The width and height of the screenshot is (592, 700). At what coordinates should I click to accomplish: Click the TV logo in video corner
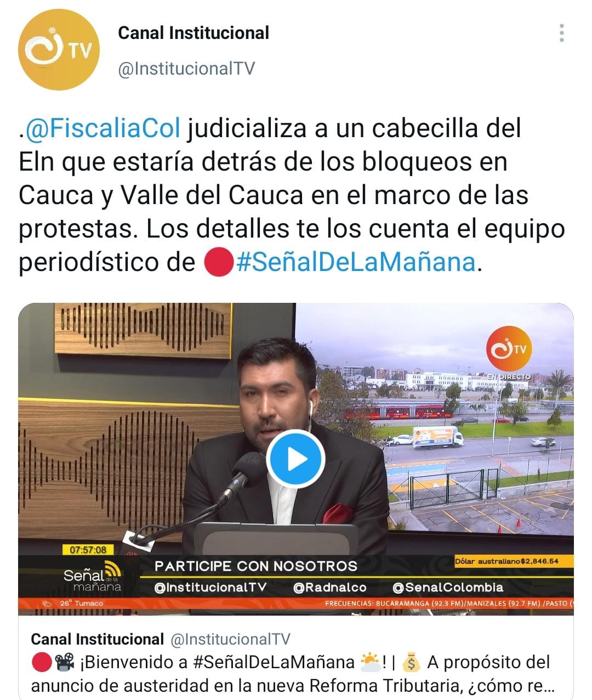click(x=509, y=349)
